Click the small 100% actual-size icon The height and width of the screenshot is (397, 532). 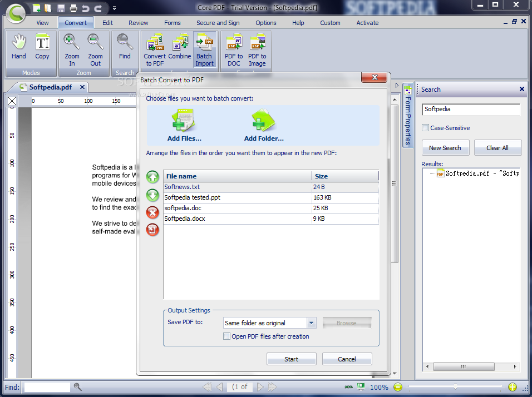[x=348, y=387]
